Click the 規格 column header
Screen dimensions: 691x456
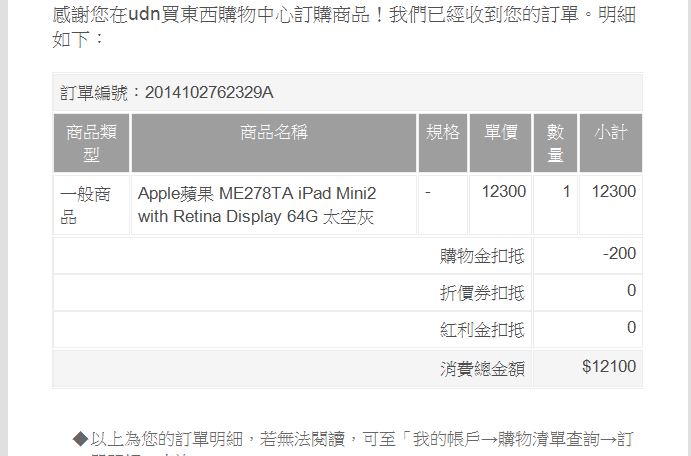(x=443, y=143)
